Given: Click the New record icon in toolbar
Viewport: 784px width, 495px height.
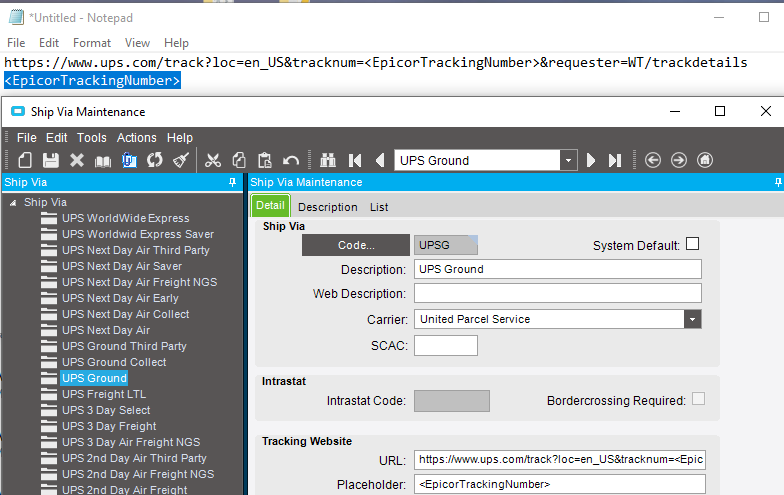Looking at the screenshot, I should (x=24, y=160).
